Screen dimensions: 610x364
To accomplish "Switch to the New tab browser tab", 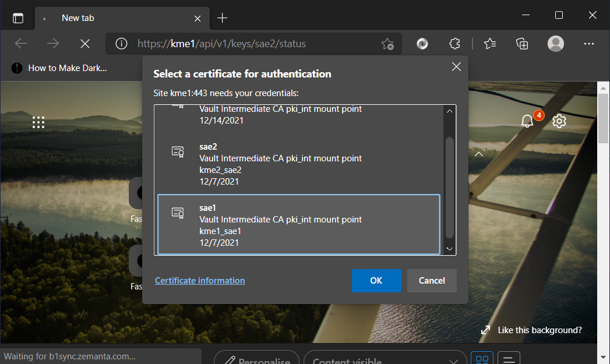I will pyautogui.click(x=122, y=18).
